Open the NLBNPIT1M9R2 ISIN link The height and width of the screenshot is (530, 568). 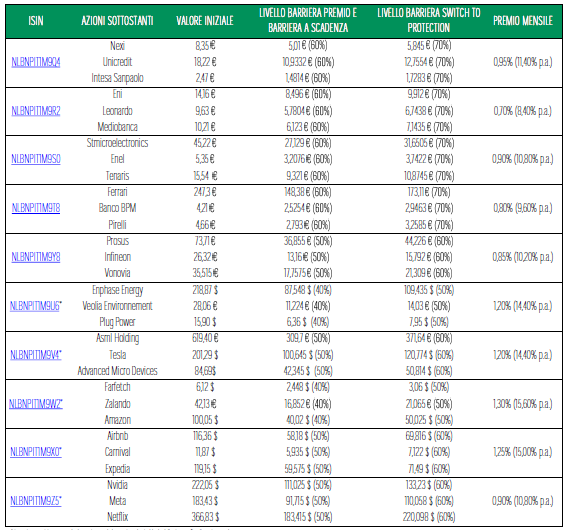36,111
